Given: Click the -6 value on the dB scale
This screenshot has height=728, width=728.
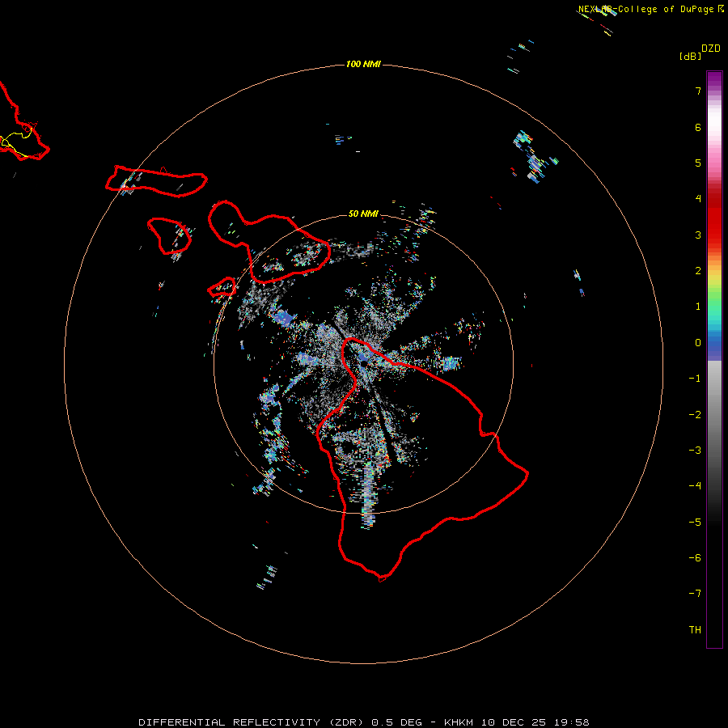Looking at the screenshot, I should coord(695,558).
